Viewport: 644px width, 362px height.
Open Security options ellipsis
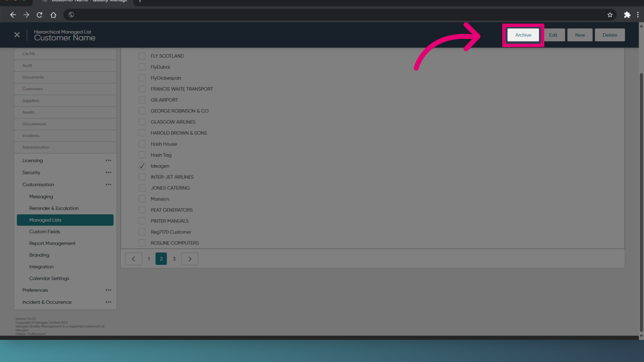[x=108, y=173]
